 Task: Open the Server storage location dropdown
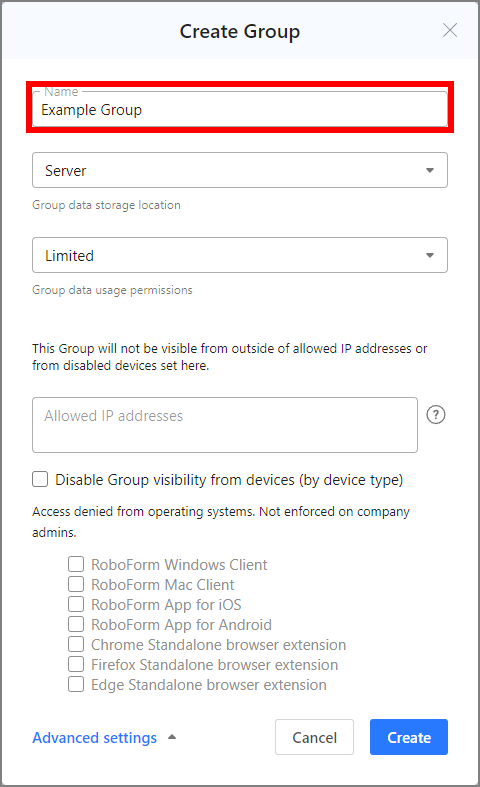tap(240, 170)
